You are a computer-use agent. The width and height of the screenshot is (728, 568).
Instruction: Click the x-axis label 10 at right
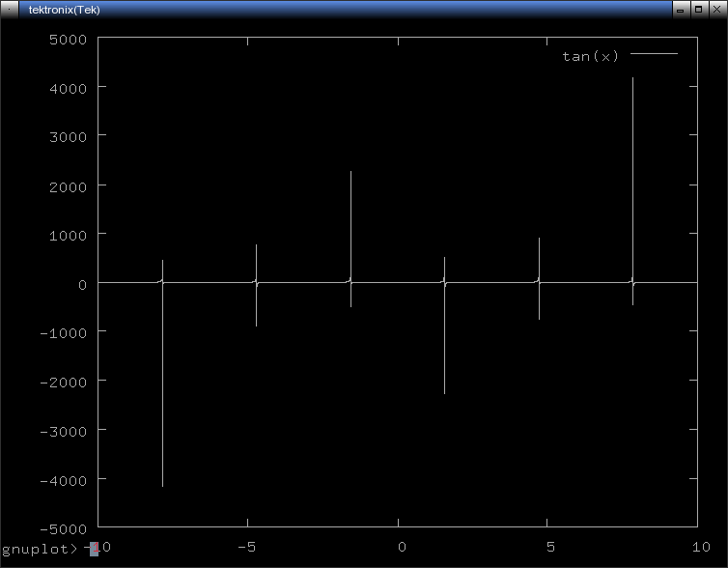coord(701,547)
